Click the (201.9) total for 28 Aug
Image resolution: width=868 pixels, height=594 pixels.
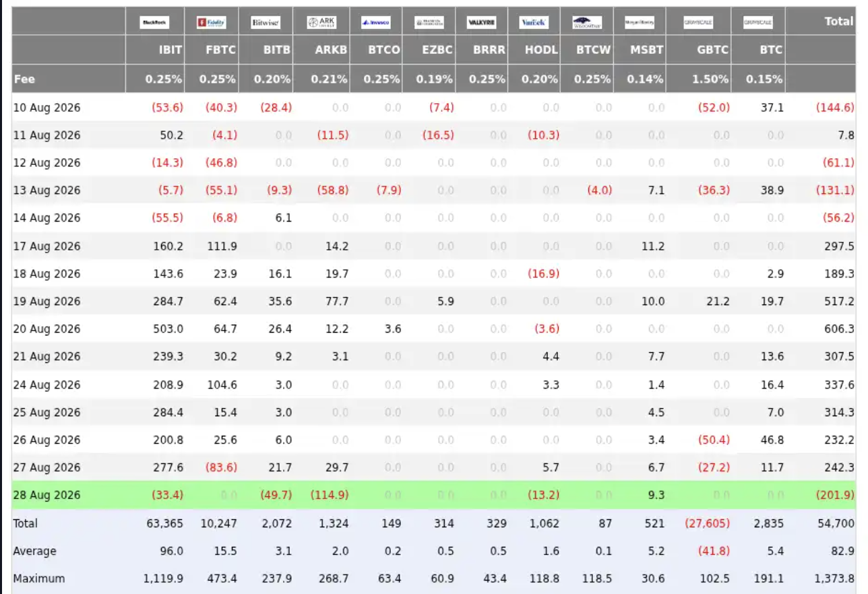tap(836, 496)
